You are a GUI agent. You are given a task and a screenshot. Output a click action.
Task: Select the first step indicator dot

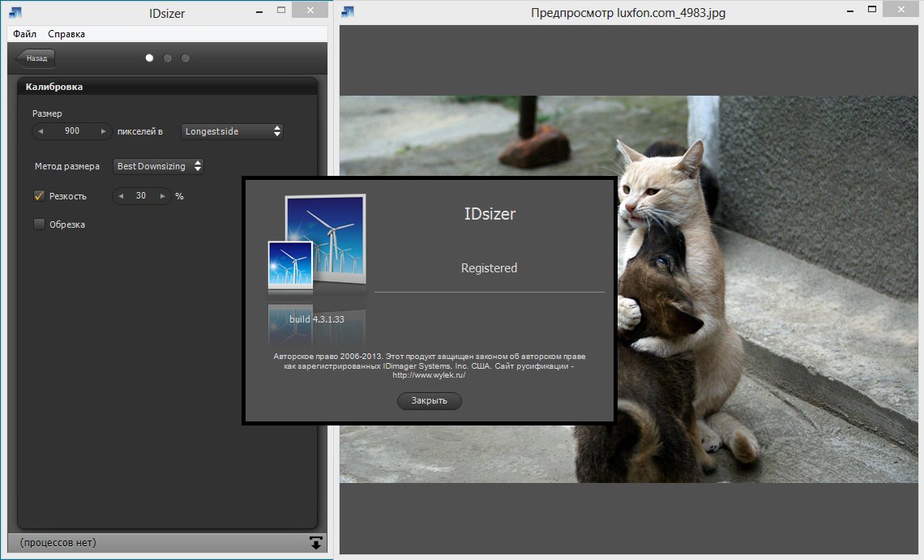coord(150,58)
